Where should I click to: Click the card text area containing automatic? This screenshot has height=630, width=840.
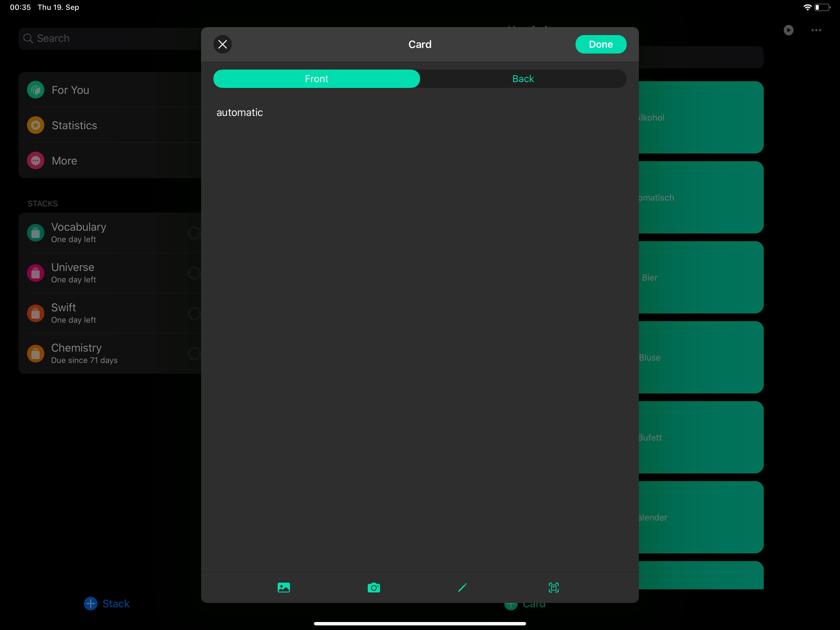[240, 113]
